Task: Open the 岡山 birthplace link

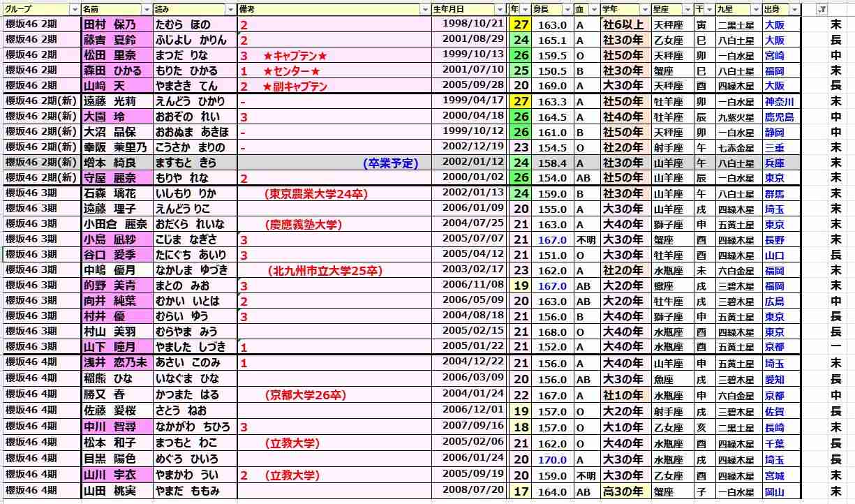Action: tap(774, 492)
